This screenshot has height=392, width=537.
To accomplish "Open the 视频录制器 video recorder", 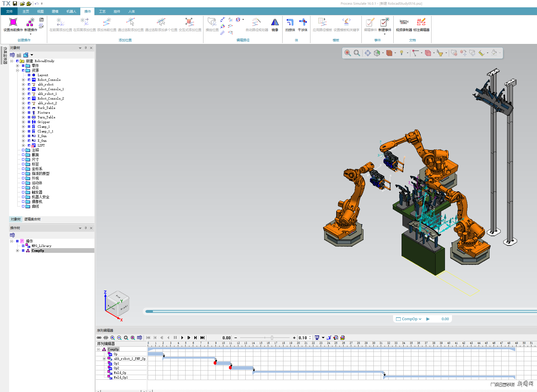I will 404,23.
